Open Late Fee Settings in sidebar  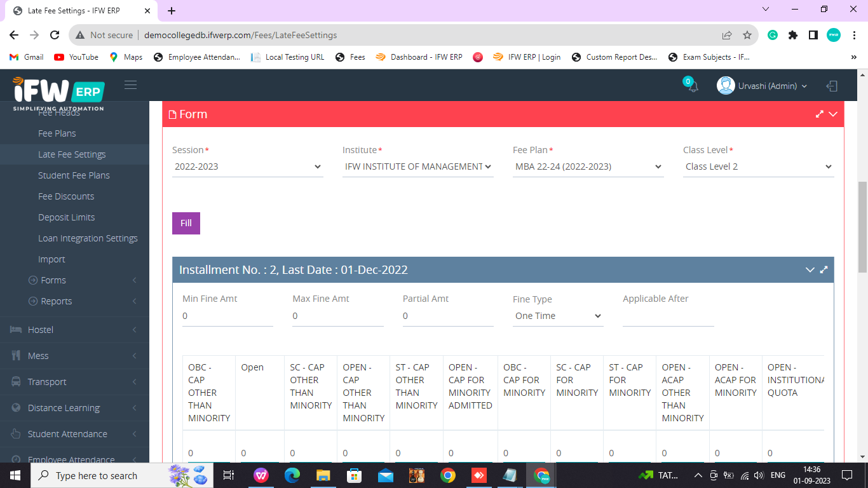tap(72, 154)
